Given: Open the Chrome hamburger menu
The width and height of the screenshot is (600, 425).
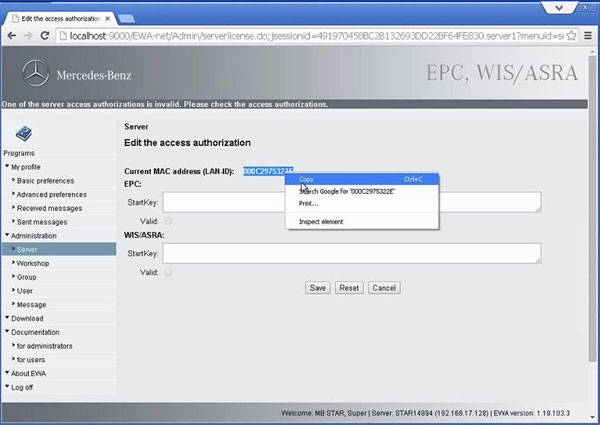Looking at the screenshot, I should [x=588, y=36].
